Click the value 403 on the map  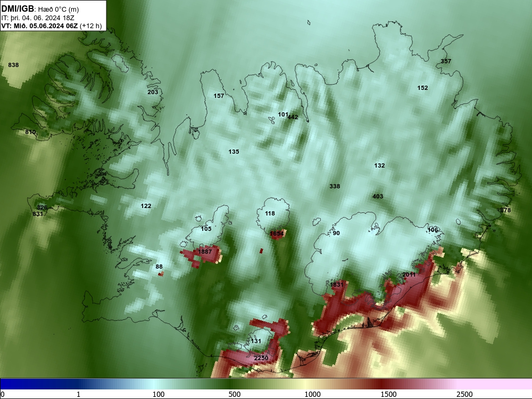point(378,196)
